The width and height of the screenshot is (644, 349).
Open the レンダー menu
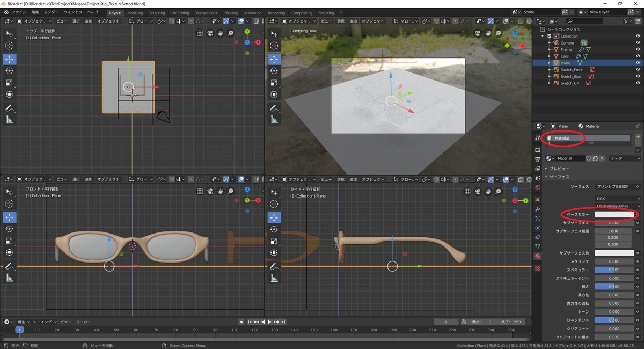pyautogui.click(x=52, y=12)
